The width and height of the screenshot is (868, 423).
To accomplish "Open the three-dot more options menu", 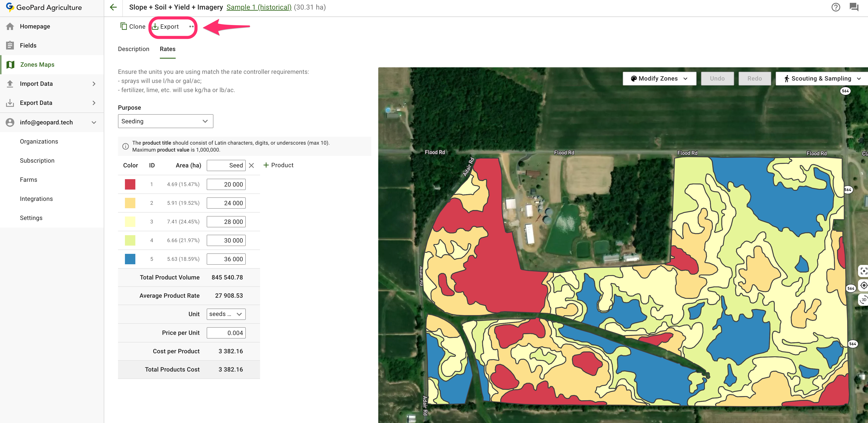I will (191, 26).
